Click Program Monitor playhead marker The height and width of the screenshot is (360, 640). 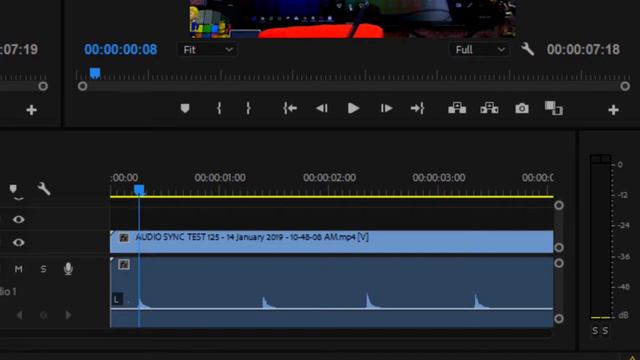pyautogui.click(x=95, y=73)
